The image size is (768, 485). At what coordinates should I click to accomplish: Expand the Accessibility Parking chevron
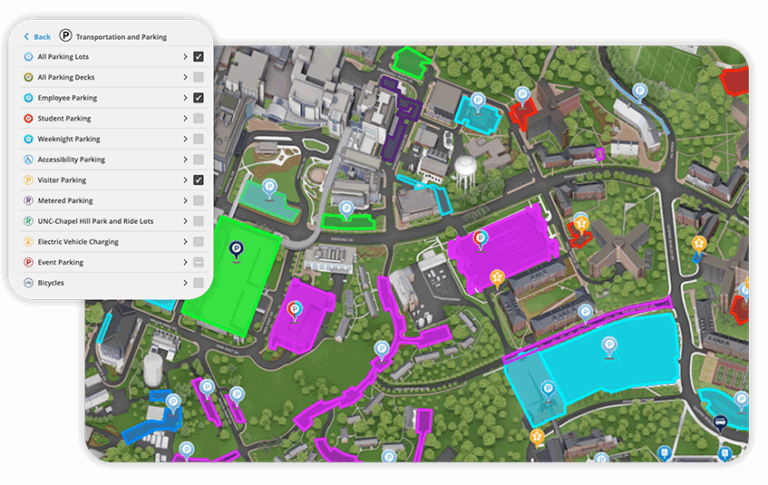tap(185, 159)
